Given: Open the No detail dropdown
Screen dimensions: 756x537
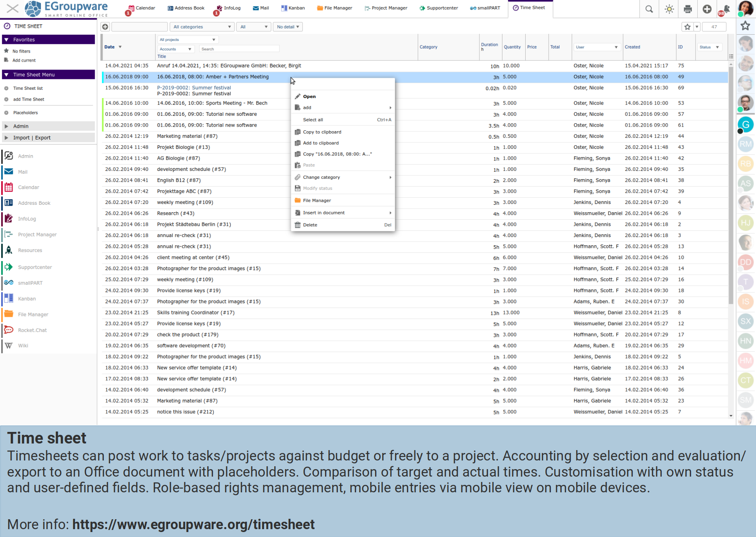Looking at the screenshot, I should point(288,27).
